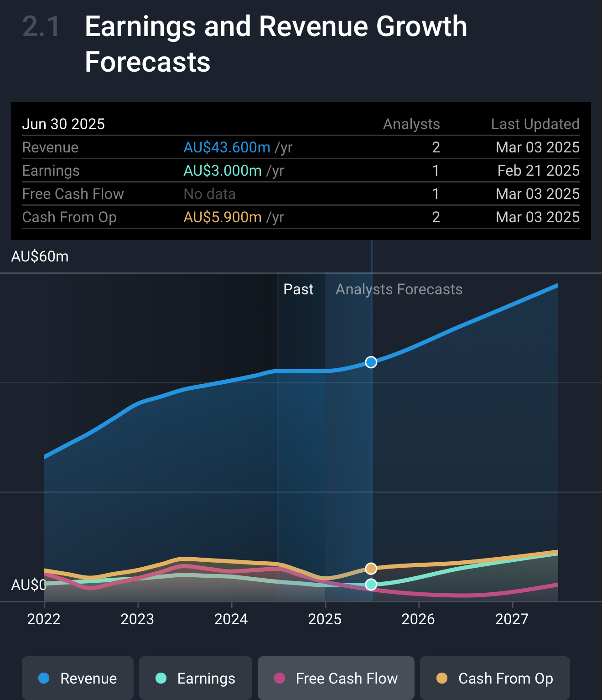Click the AU$5.900m Cash From Op value
The image size is (602, 700).
223,217
